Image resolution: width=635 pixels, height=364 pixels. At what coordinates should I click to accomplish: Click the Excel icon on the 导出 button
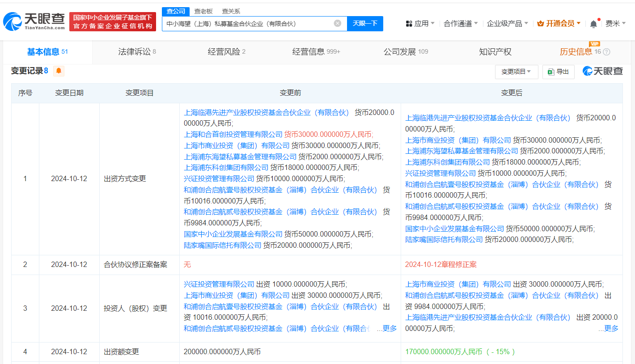[x=550, y=72]
